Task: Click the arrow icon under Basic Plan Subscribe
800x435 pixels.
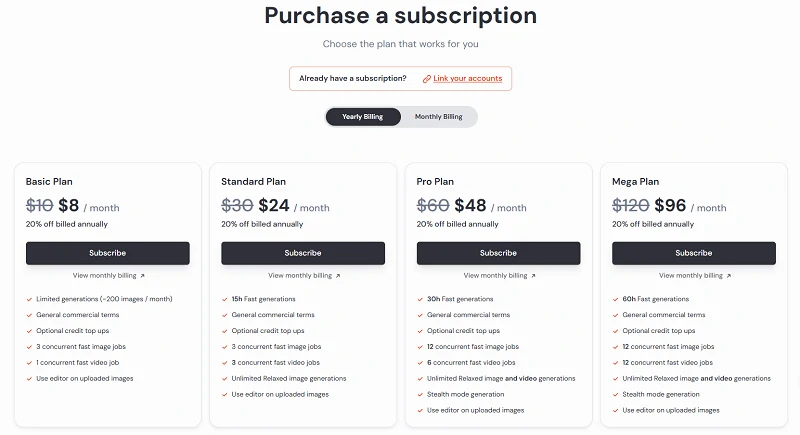Action: 142,276
